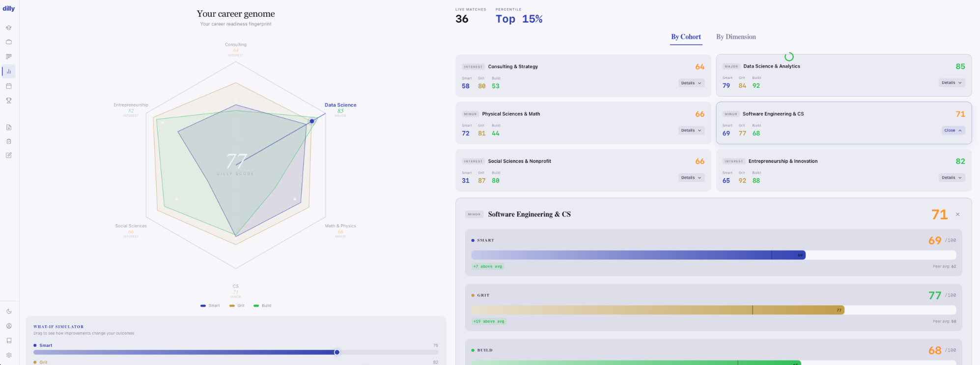Screen dimensions: 980x365
Task: Expand Details for Consulting & Strategy
Action: (x=691, y=83)
